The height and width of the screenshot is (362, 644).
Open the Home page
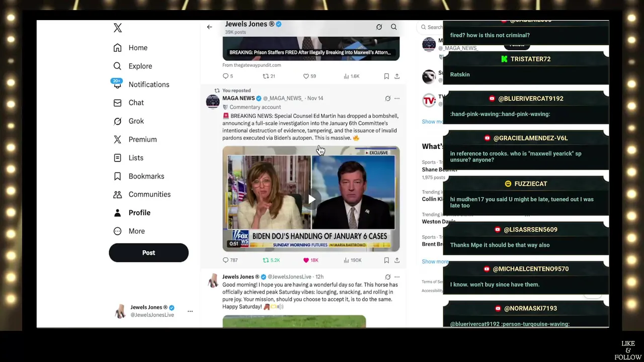coord(131,48)
